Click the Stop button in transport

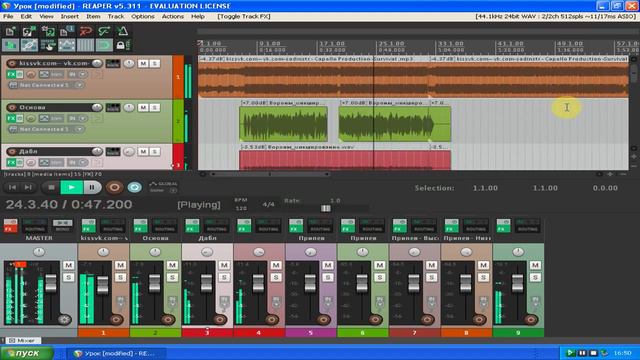click(51, 187)
